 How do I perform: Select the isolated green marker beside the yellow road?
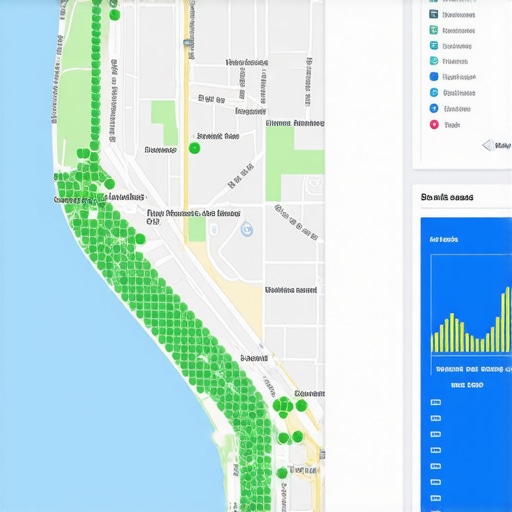pos(194,148)
